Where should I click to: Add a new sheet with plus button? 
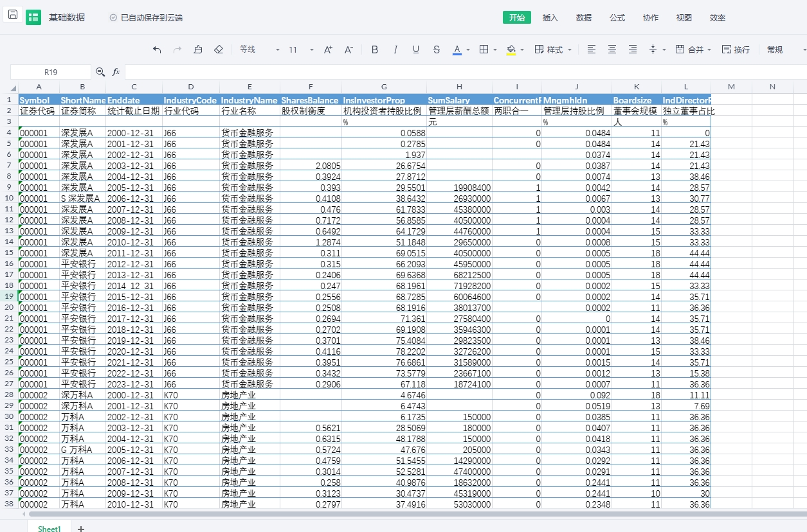pos(81,528)
